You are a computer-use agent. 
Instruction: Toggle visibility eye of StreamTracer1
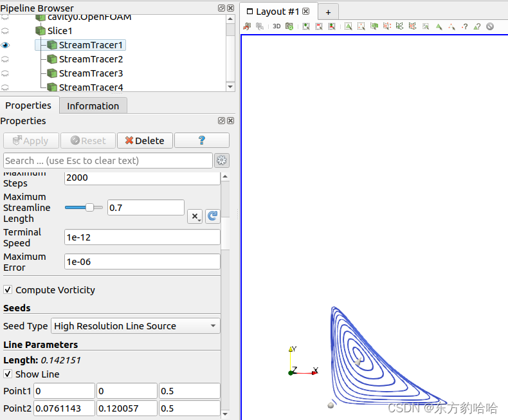tap(5, 45)
